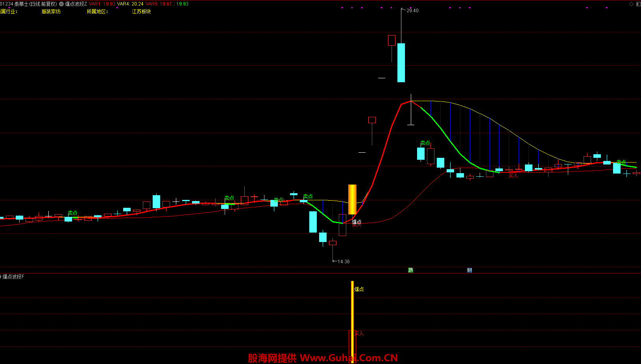Click the 14.36 low price label
Screen dimensions: 641x364
click(x=344, y=262)
